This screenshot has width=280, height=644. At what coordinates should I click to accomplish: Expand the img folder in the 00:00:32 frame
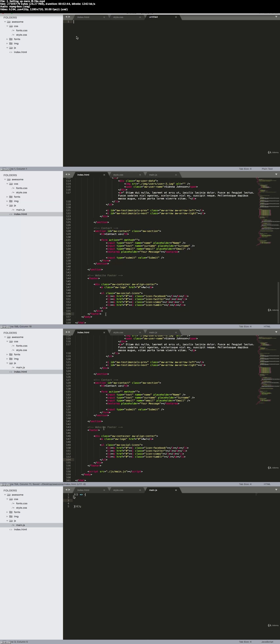click(7, 44)
